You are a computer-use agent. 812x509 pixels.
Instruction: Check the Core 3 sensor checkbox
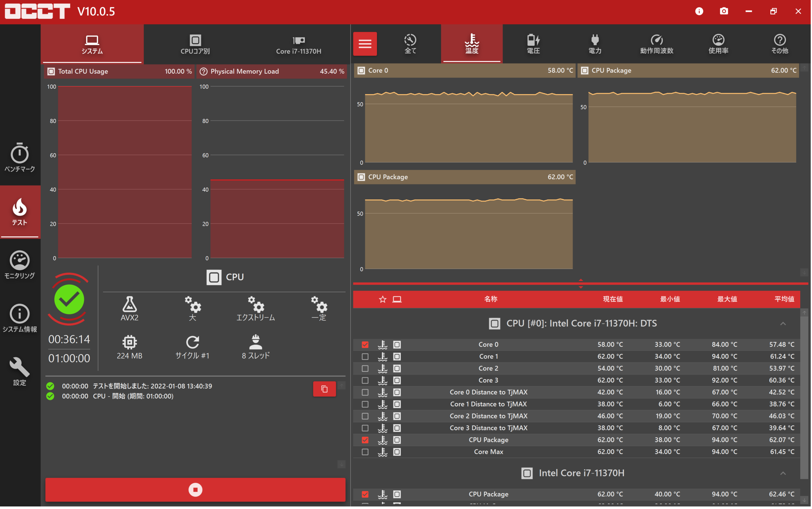point(365,381)
